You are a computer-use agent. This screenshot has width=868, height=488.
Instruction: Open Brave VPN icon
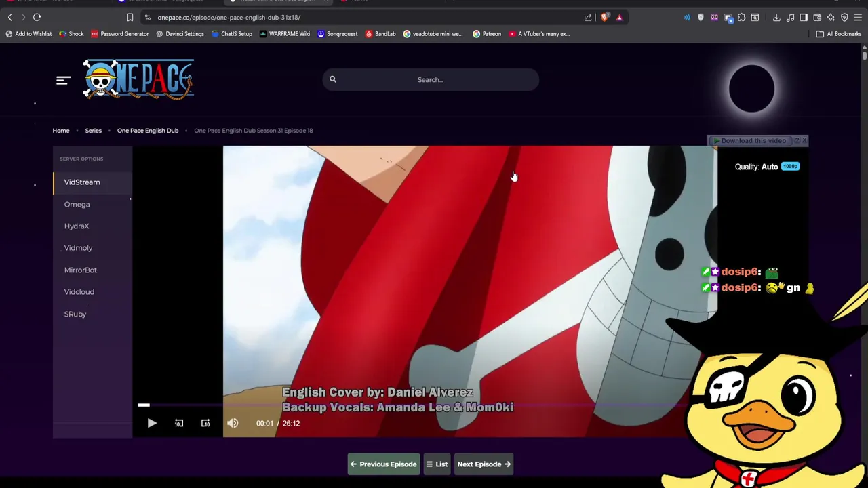tap(844, 17)
